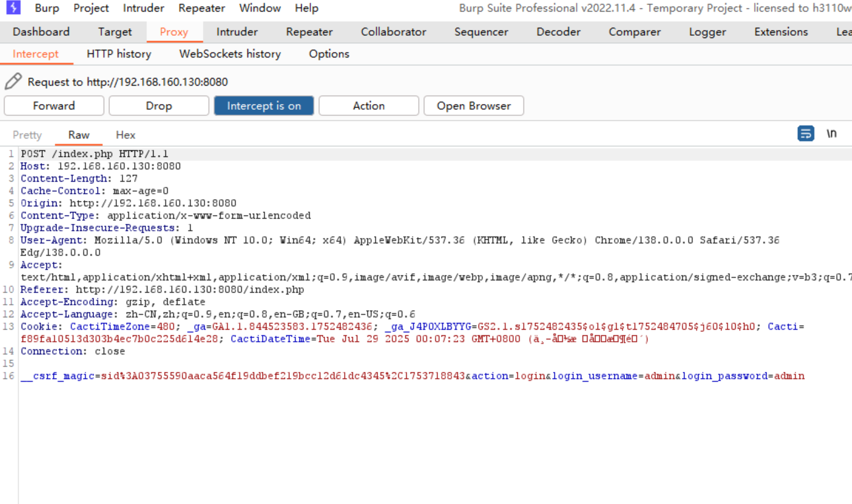Switch to the Collaborator tab
This screenshot has height=504, width=852.
pos(393,32)
